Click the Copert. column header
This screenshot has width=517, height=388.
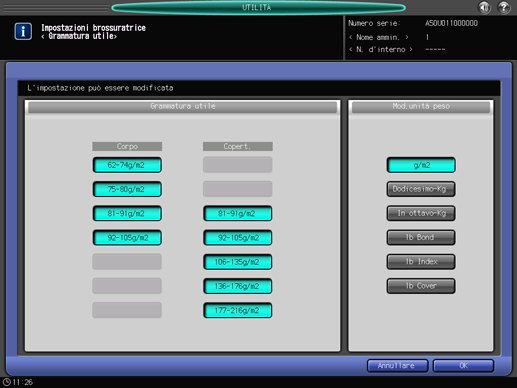238,146
